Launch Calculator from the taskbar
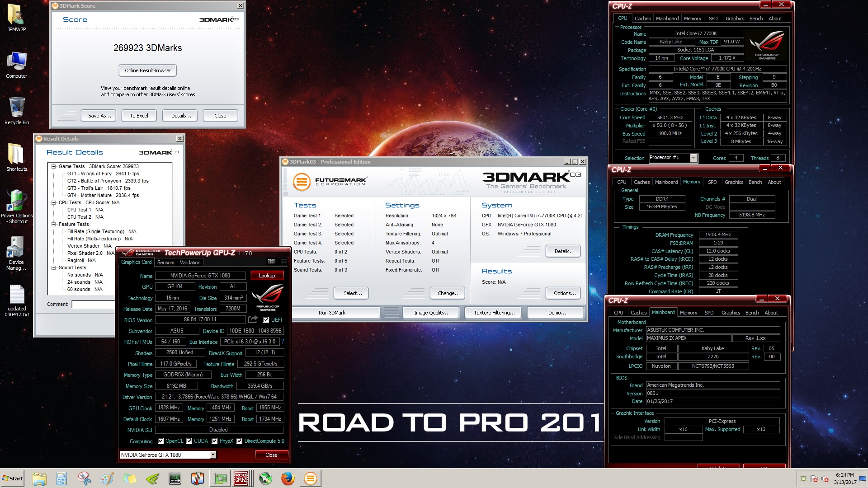868x488 pixels. click(62, 479)
